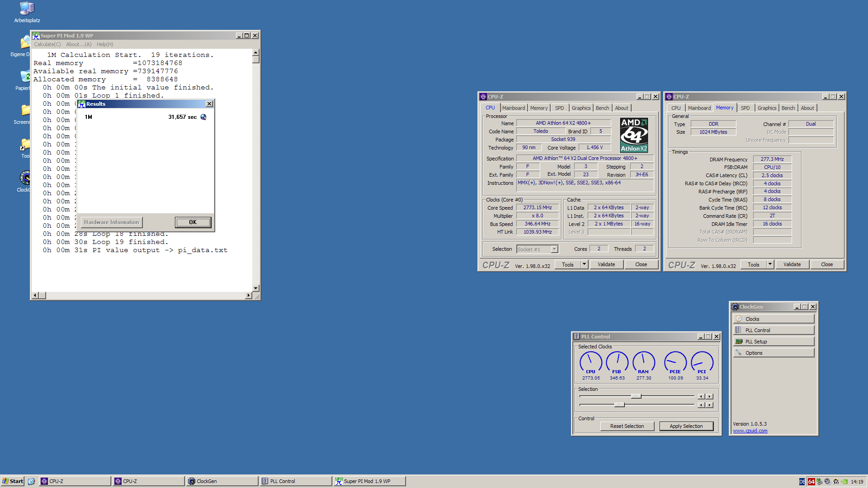Switch to Memory tab in left CPU-Z
The image size is (868, 488).
(539, 108)
